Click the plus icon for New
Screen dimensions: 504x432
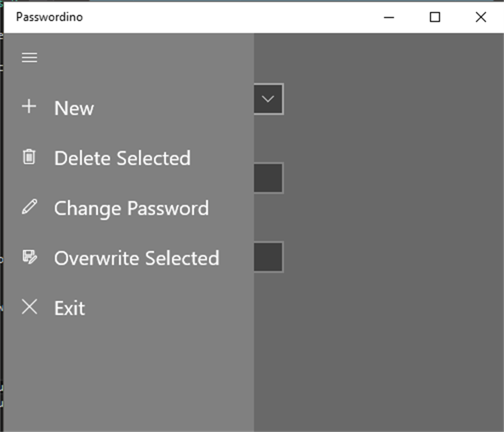(x=29, y=107)
